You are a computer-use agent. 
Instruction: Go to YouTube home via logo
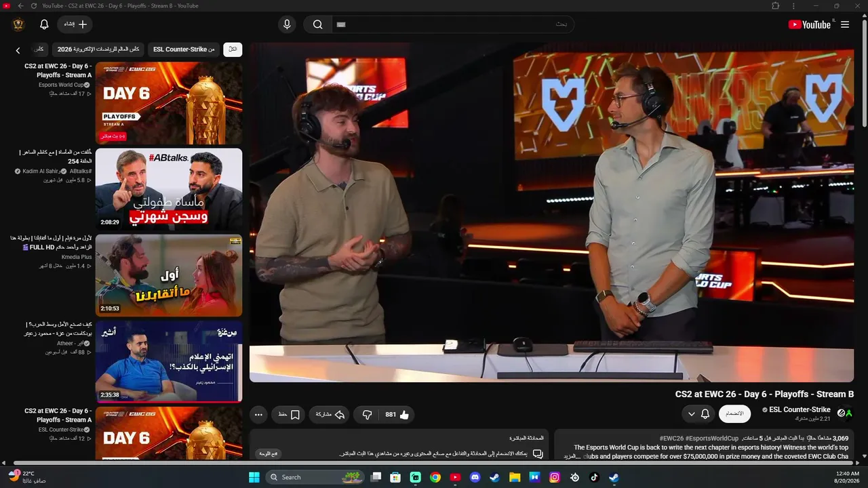(x=809, y=24)
